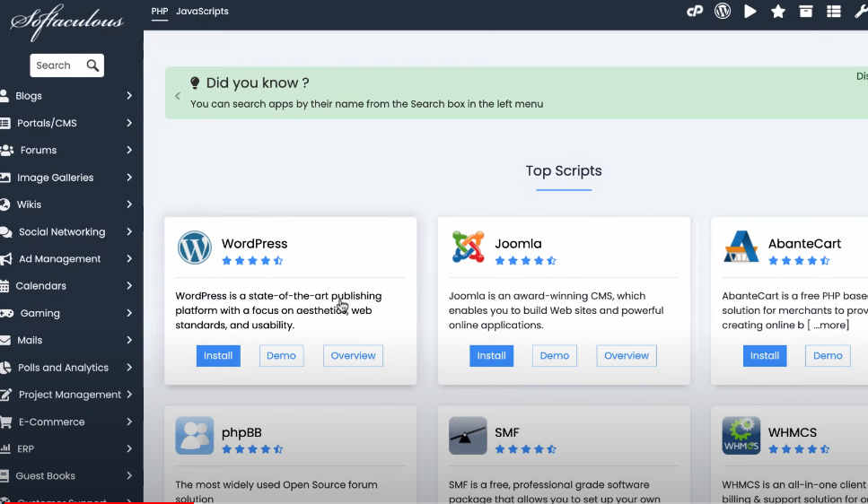Open the task list icon in top bar

pyautogui.click(x=834, y=11)
